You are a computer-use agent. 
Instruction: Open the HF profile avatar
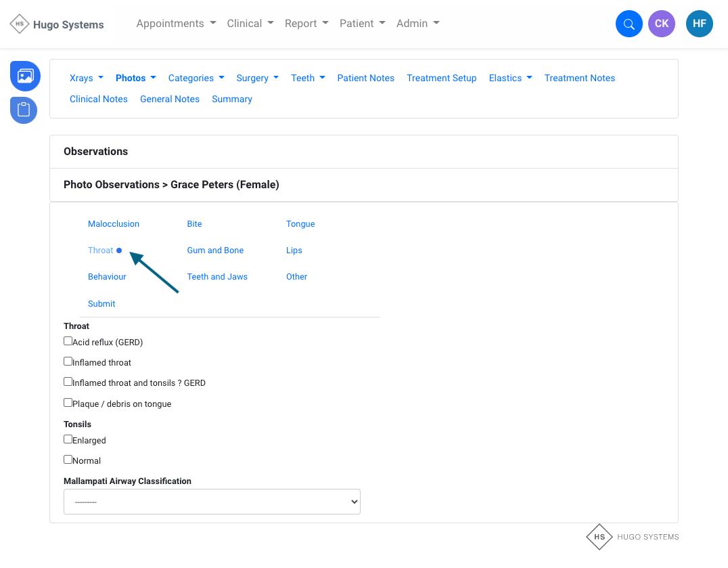click(699, 24)
